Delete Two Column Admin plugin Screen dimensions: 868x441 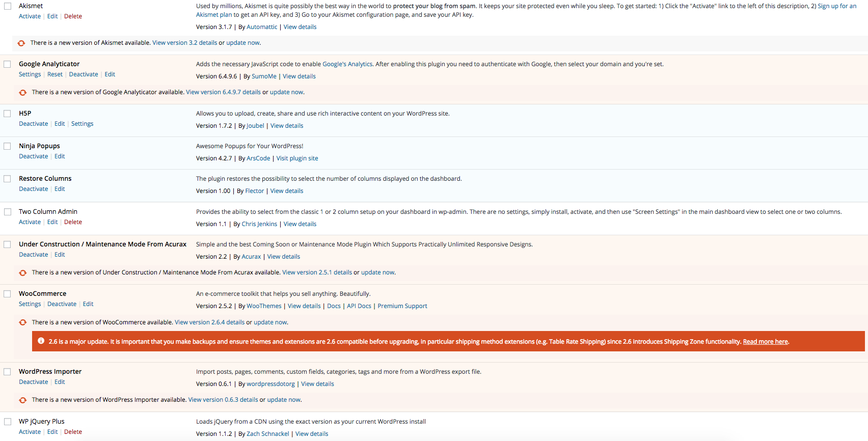(73, 222)
